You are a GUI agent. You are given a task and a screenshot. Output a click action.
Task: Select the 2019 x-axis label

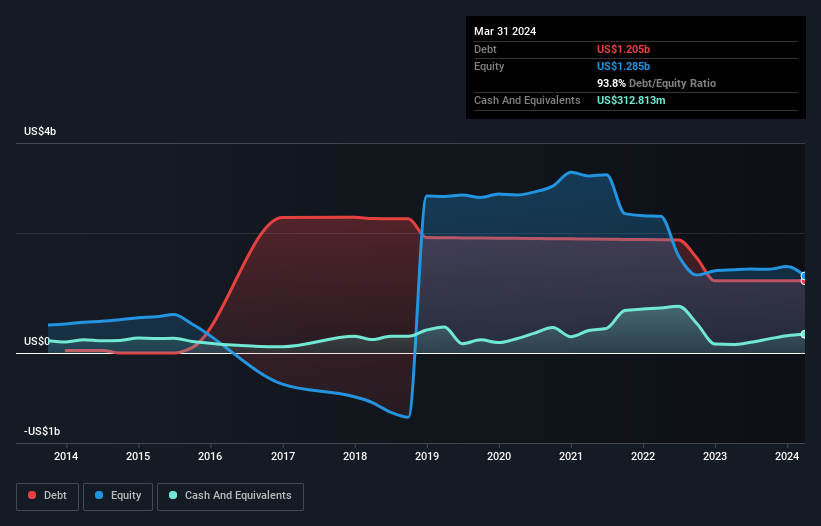pyautogui.click(x=427, y=456)
